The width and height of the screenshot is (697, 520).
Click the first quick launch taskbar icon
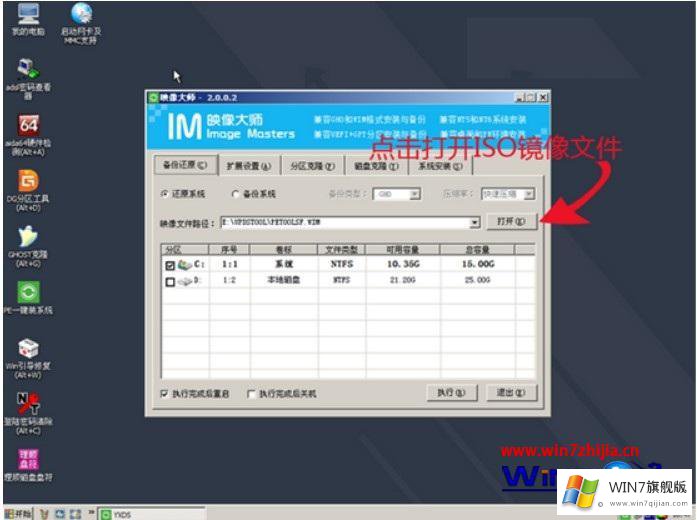point(44,514)
